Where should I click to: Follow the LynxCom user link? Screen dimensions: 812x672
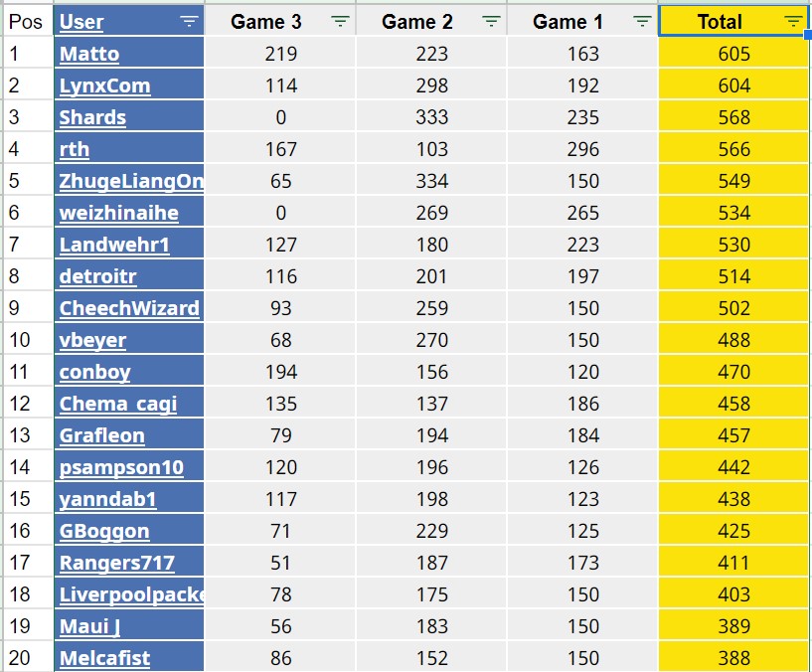[x=104, y=85]
